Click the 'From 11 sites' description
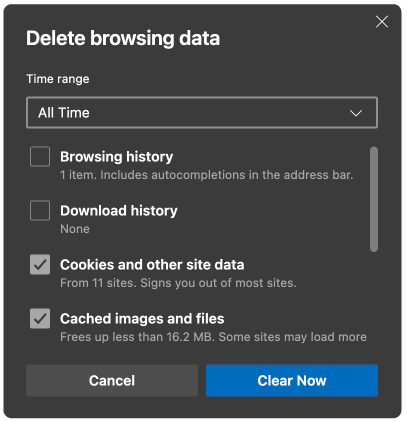Image resolution: width=407 pixels, height=422 pixels. click(x=178, y=283)
